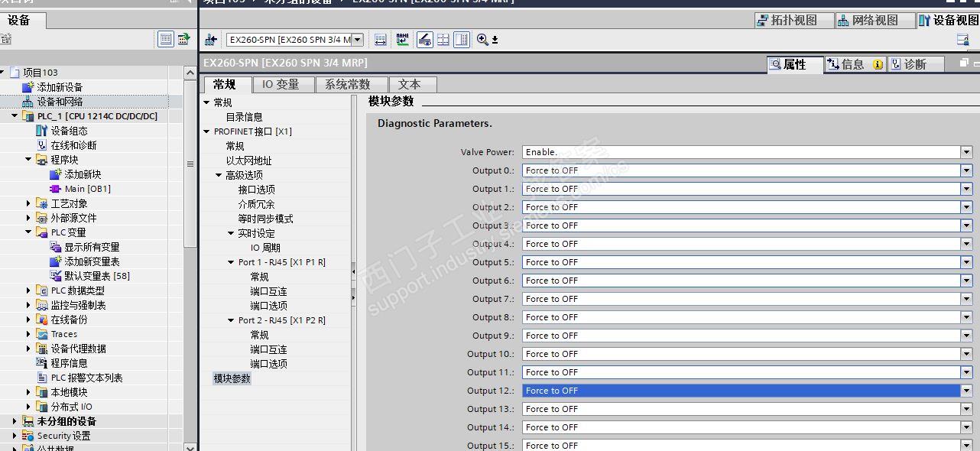Click the zoom magnifier icon
Screen dimensions: 980x451
[x=482, y=39]
